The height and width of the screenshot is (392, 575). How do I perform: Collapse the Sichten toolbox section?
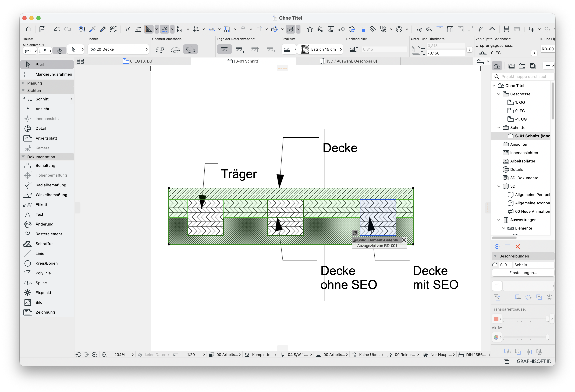point(23,90)
